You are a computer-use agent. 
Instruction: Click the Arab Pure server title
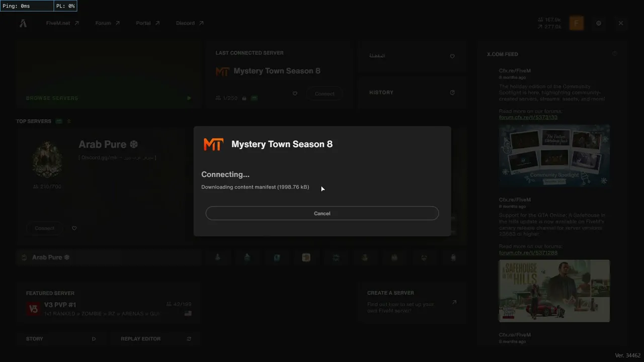(x=108, y=144)
